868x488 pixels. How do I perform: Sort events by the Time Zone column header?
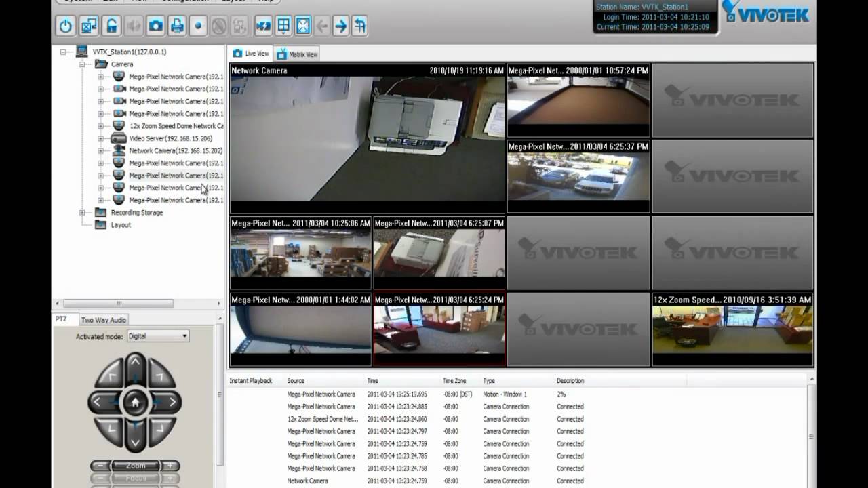[454, 381]
